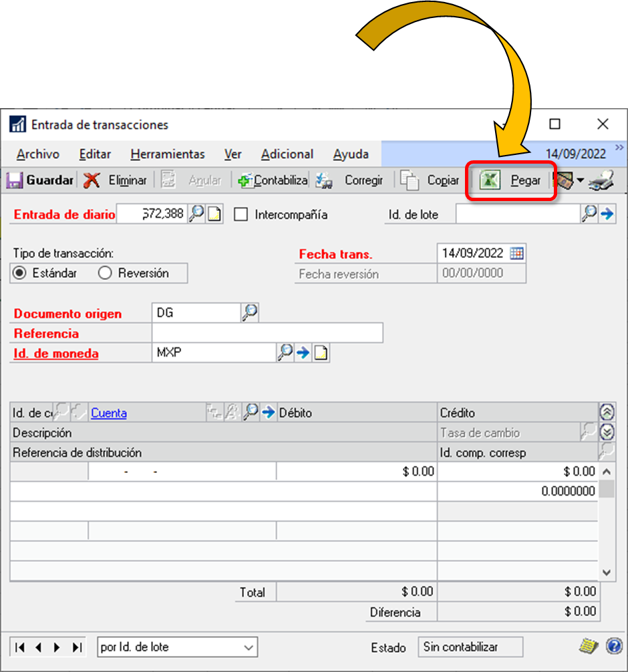Screen dimensions: 628x672
Task: Click the Guardar save button
Action: click(40, 180)
